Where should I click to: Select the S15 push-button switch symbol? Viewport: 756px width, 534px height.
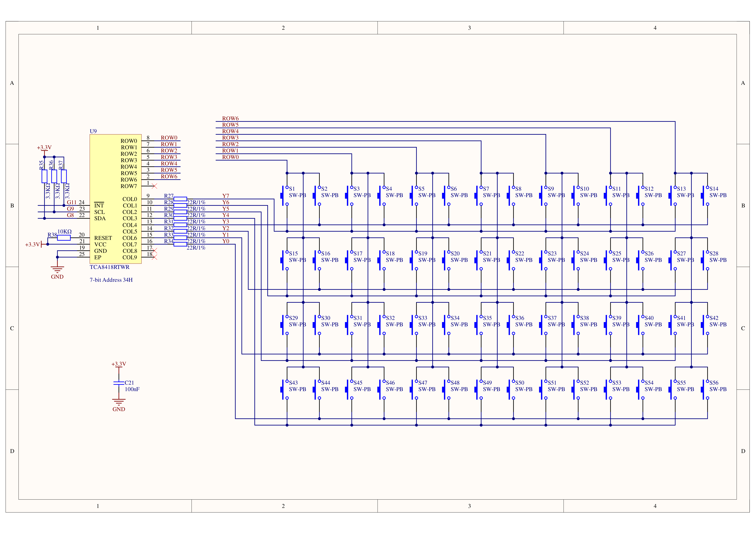[x=285, y=260]
